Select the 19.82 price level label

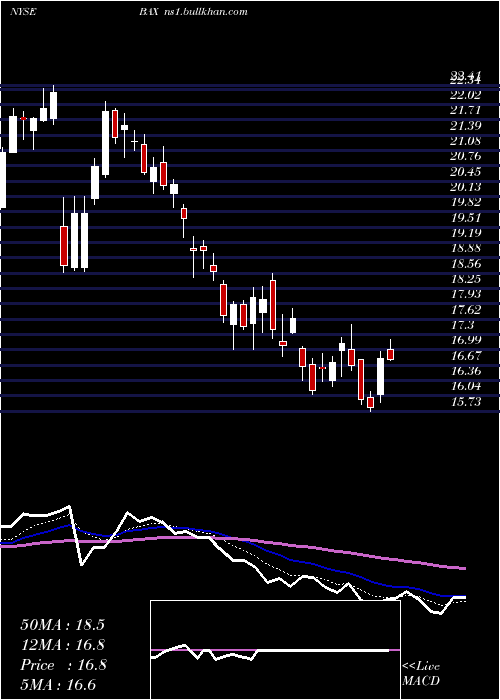tap(465, 202)
